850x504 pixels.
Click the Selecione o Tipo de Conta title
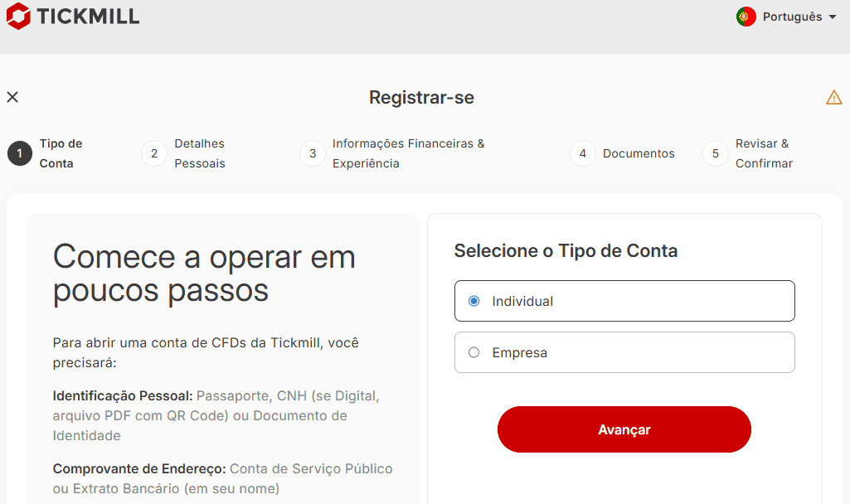pos(567,250)
